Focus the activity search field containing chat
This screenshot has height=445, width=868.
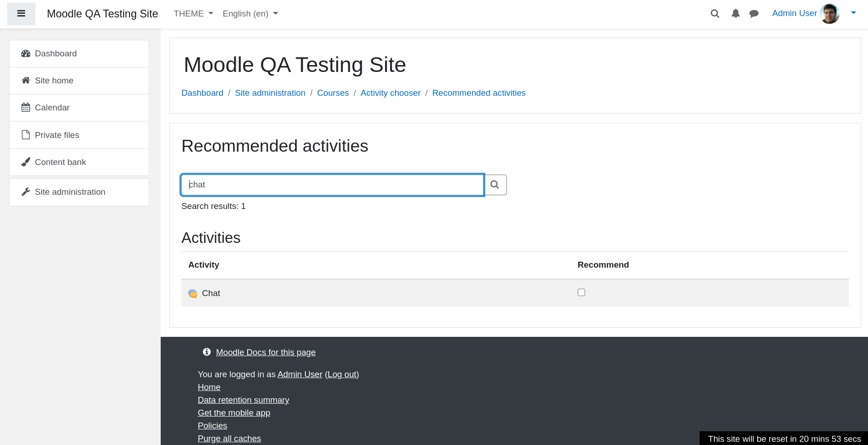pyautogui.click(x=332, y=185)
